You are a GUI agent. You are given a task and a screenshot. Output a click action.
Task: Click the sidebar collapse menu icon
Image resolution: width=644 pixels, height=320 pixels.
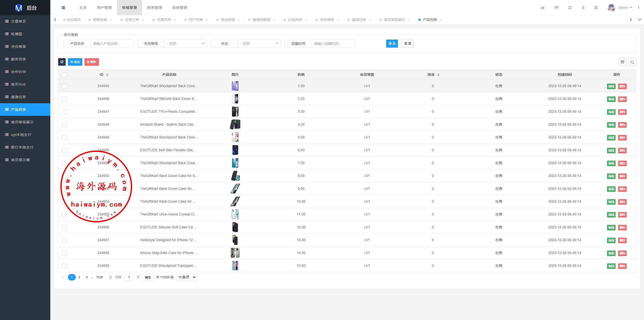point(63,8)
